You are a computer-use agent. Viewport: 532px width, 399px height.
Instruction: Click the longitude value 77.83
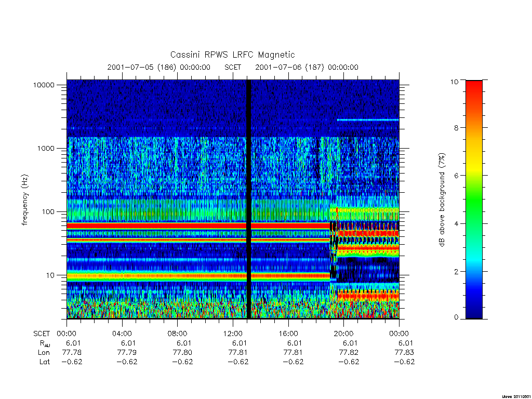(x=404, y=353)
